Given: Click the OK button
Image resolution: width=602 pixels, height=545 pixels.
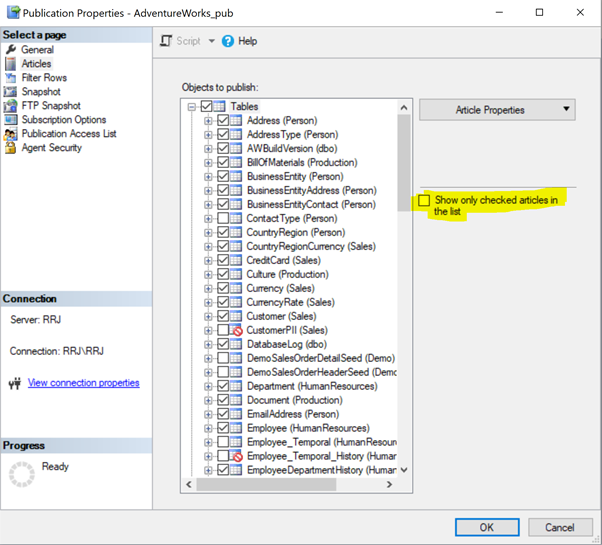Looking at the screenshot, I should coord(487,527).
